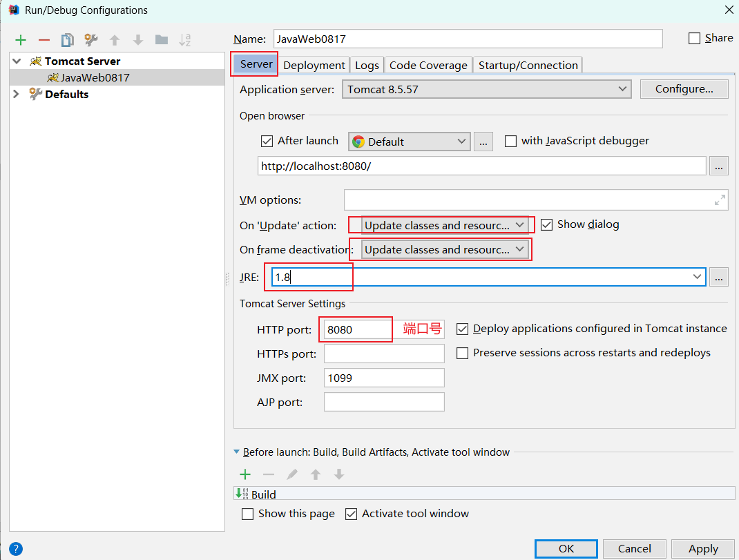Toggle Activate tool window checkbox
The image size is (739, 560).
click(x=351, y=514)
